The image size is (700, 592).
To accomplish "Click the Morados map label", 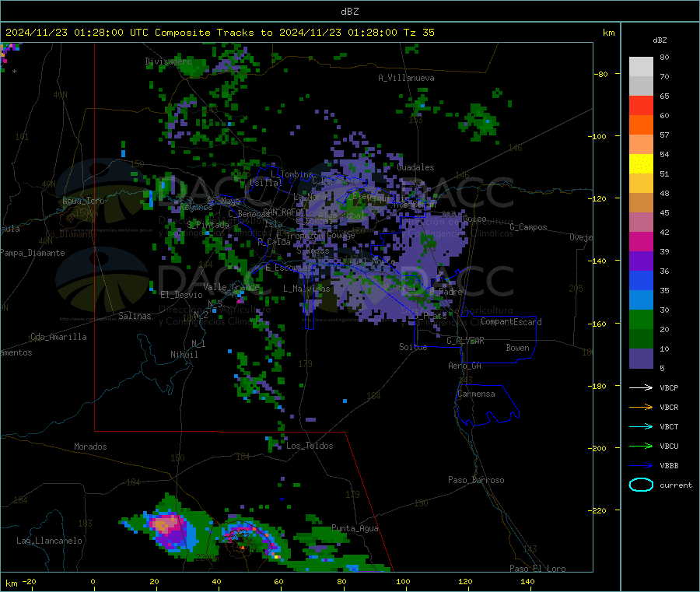I will point(90,447).
